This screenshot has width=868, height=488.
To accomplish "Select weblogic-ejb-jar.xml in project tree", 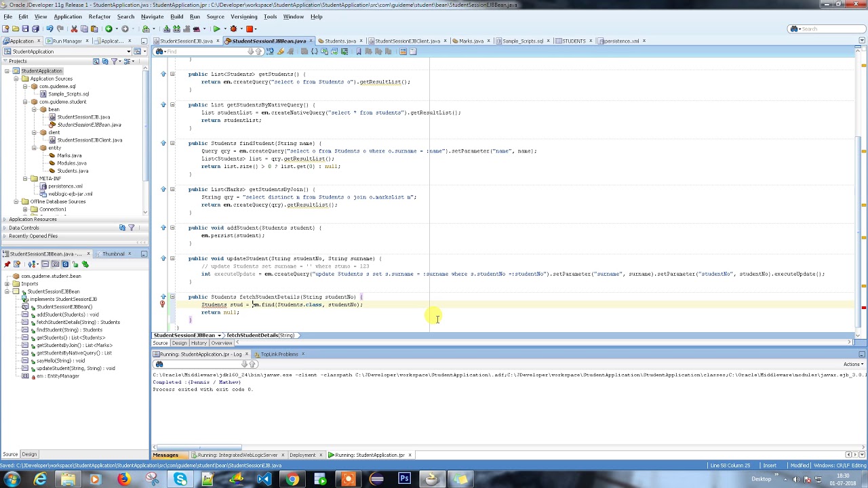I will [x=70, y=194].
